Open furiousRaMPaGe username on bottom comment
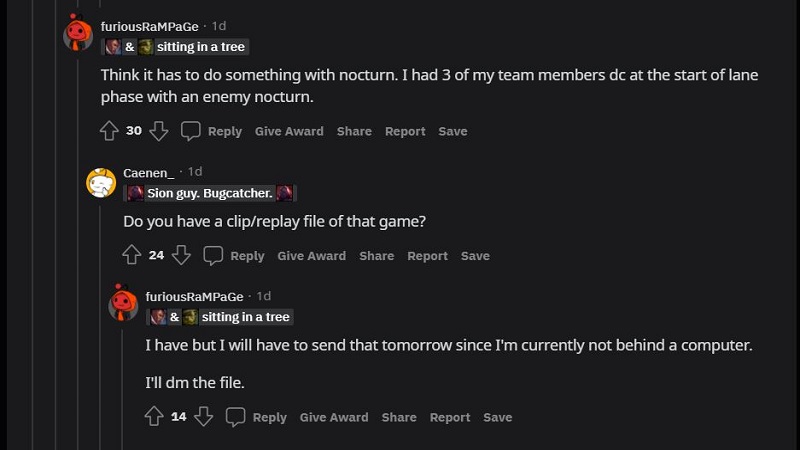800x450 pixels. click(194, 296)
